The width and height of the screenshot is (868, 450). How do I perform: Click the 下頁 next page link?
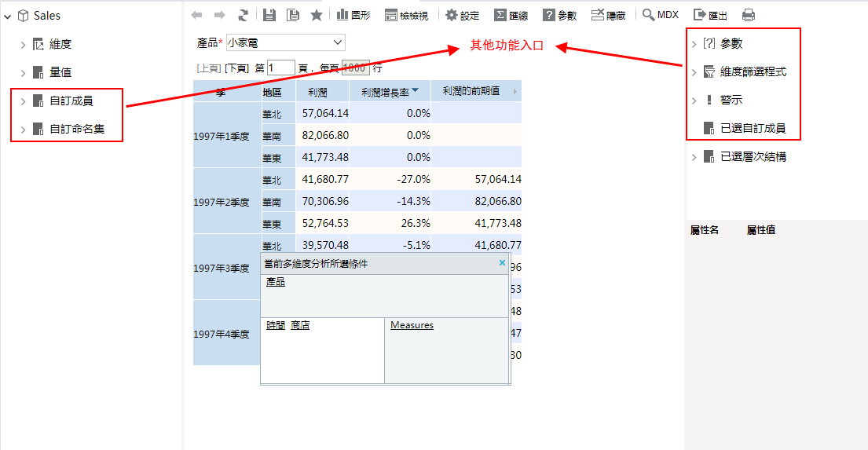tap(236, 68)
